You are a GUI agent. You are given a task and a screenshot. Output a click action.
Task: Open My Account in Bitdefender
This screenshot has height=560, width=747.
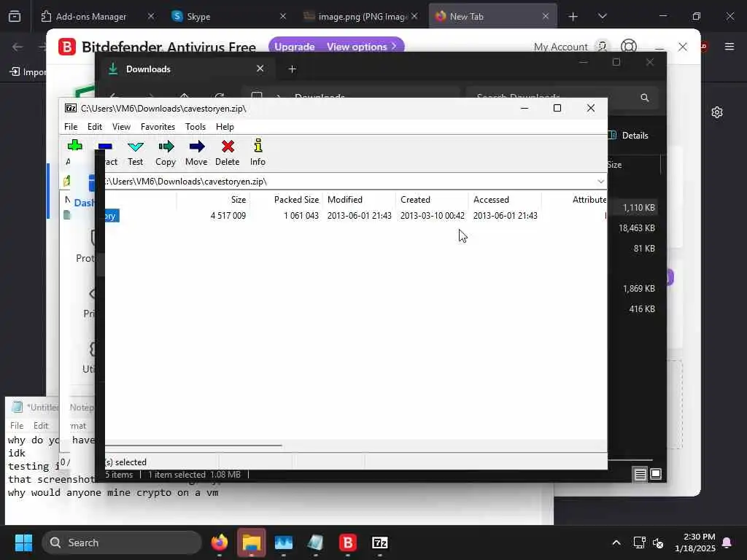[x=561, y=47]
